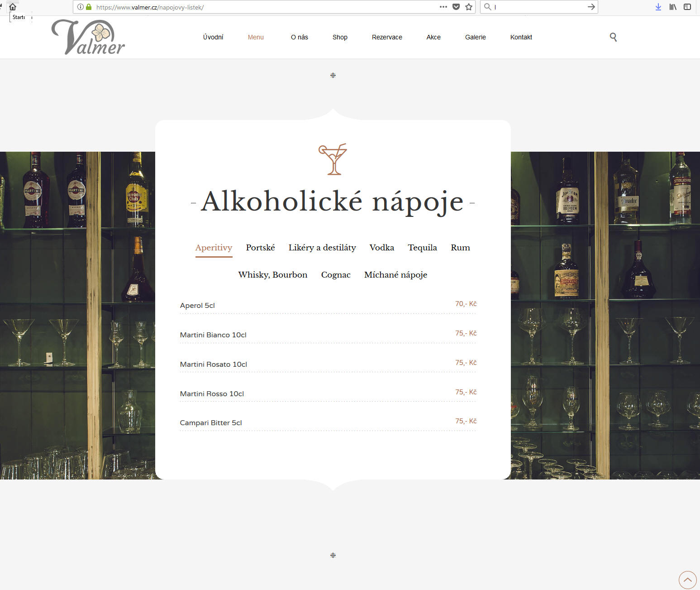
Task: Click the browser search input field
Action: (538, 7)
